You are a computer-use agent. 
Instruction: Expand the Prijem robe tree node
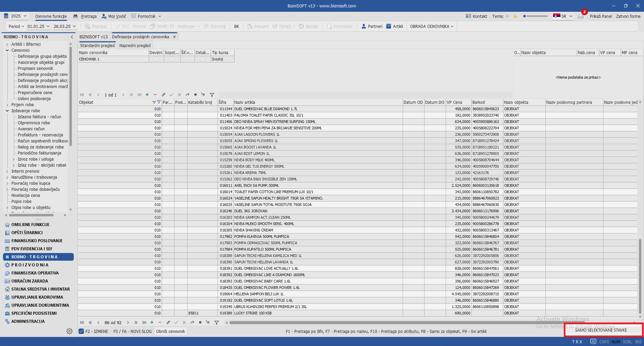click(x=7, y=105)
